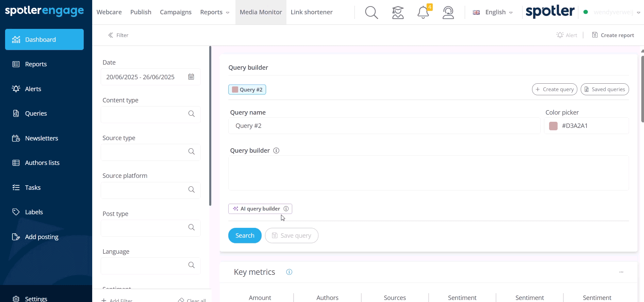Viewport: 644px width, 302px height.
Task: Click the main page vertical scrollbar
Action: pos(642,89)
